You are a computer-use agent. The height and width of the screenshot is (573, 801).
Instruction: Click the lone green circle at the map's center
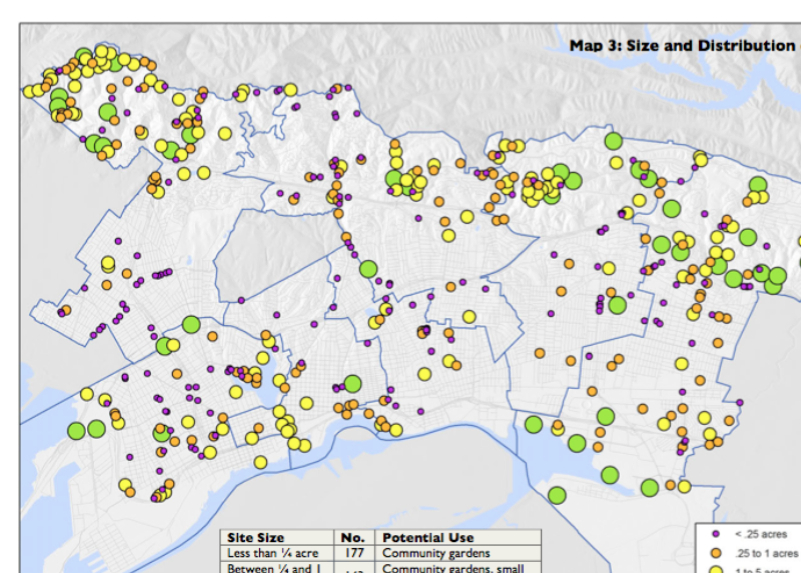click(x=368, y=269)
